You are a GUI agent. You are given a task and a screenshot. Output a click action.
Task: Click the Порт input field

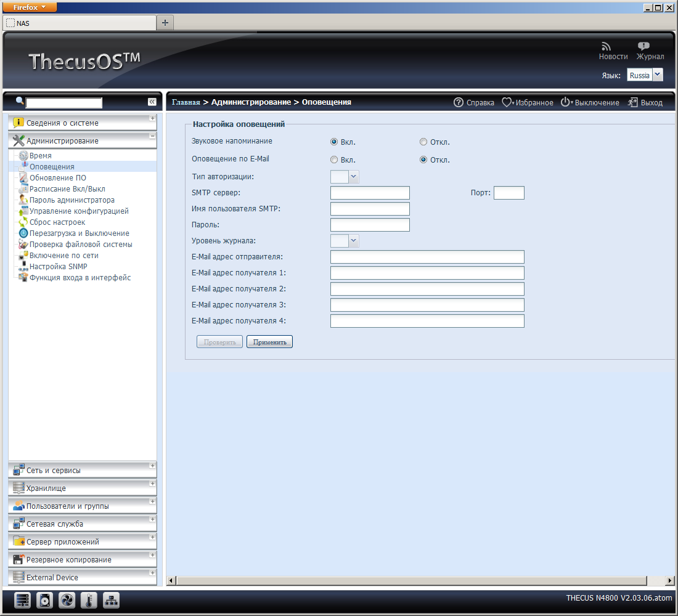[509, 193]
